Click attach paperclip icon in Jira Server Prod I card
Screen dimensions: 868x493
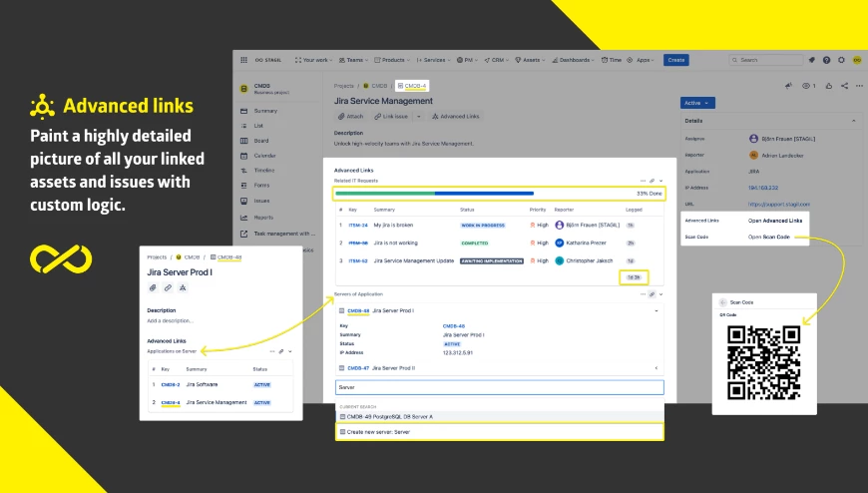[153, 287]
